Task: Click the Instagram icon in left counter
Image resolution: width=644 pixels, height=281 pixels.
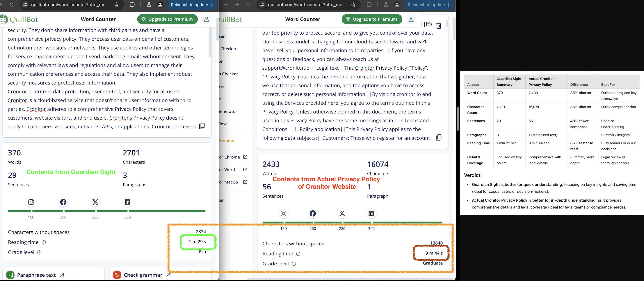Action: click(31, 202)
